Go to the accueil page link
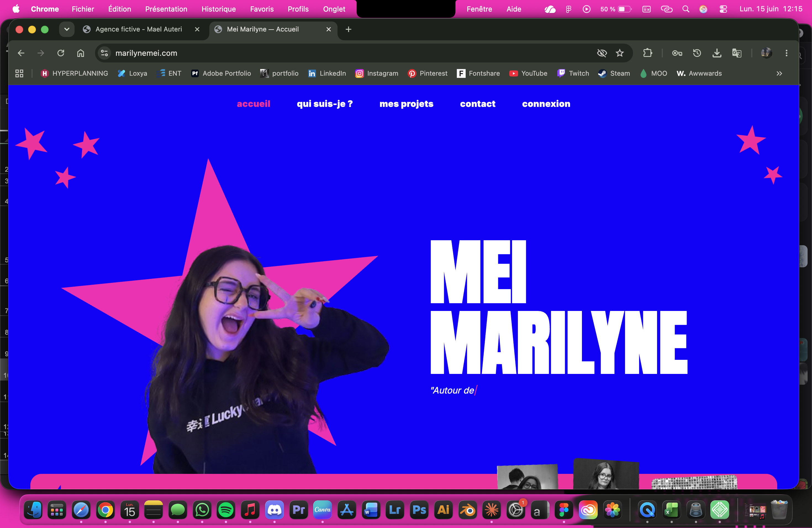Screen dimensions: 812x528 click(x=254, y=104)
